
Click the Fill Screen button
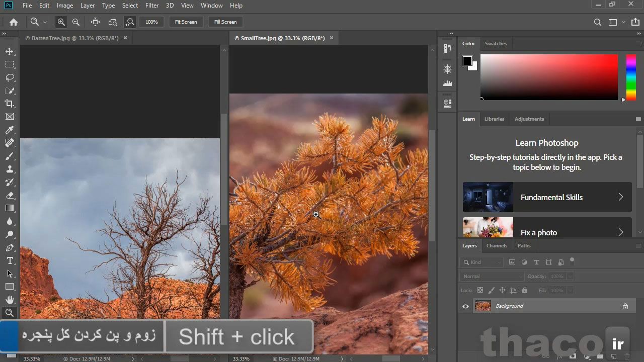coord(225,22)
